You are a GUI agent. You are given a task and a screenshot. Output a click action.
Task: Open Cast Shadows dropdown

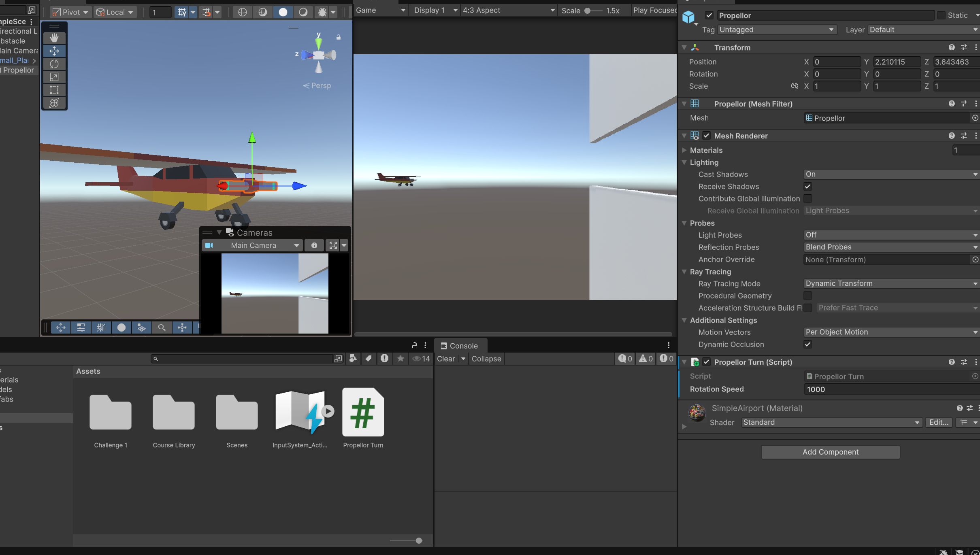click(891, 174)
